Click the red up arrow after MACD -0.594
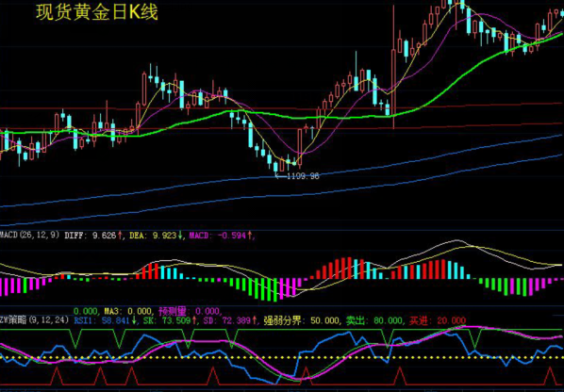The height and width of the screenshot is (392, 564). (x=250, y=236)
